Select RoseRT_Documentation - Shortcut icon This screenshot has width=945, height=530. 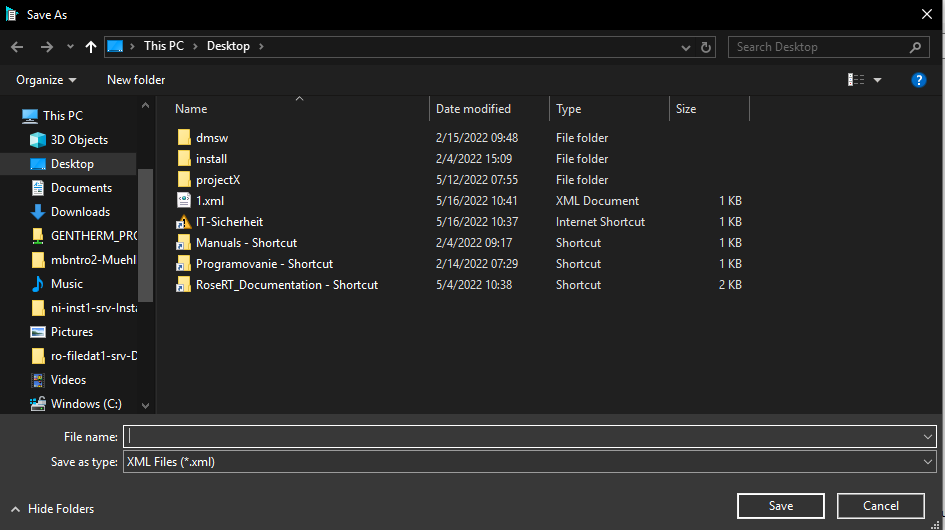[x=183, y=285]
